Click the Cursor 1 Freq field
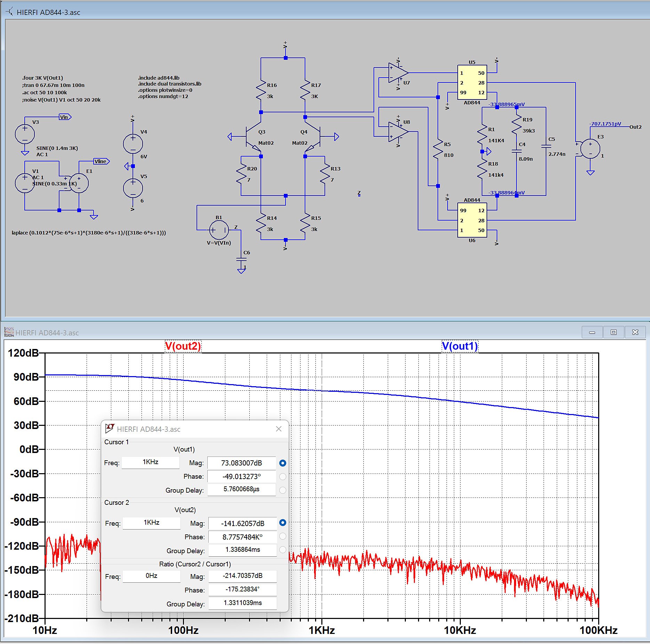 coord(150,462)
